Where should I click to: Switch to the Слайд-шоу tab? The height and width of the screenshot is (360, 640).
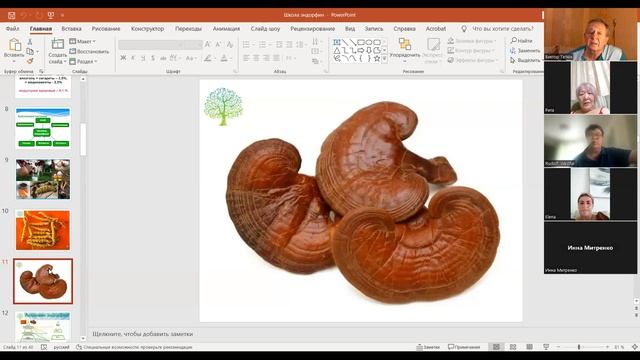click(x=265, y=29)
